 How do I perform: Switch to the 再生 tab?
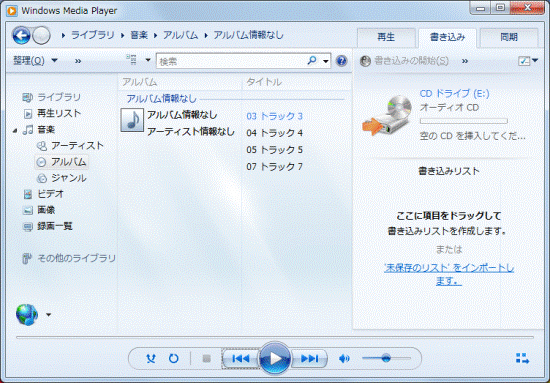(x=386, y=37)
